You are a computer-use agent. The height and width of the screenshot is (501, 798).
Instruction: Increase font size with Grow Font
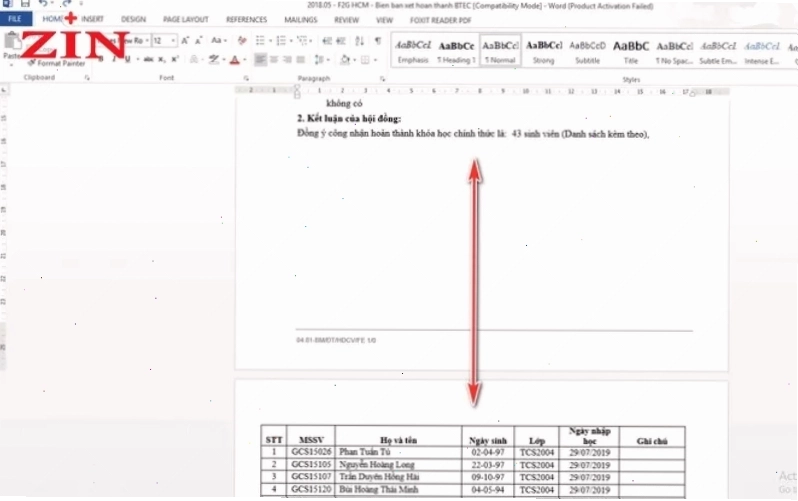pyautogui.click(x=185, y=41)
